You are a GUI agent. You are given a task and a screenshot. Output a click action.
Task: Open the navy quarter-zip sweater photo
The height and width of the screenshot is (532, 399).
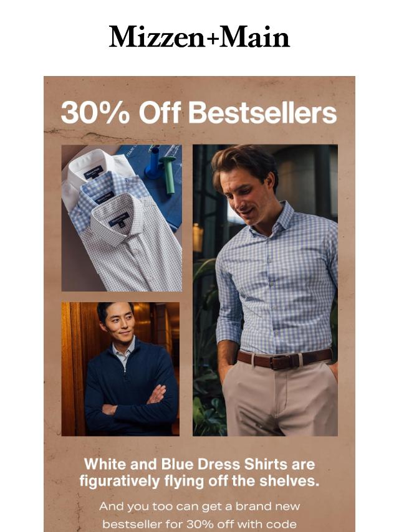(x=120, y=369)
